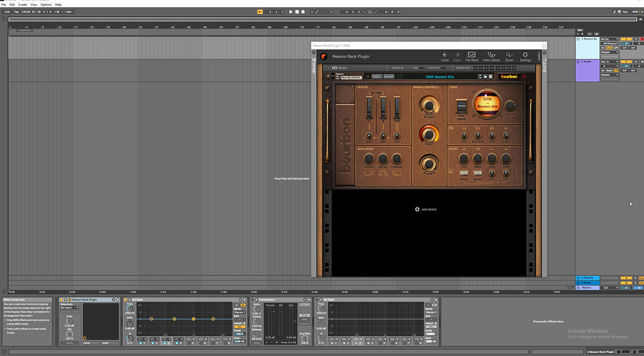Screen dimensions: 644x356
Task: Open the first EQ Eight Mode Stereo dropdown
Action: [x=240, y=312]
